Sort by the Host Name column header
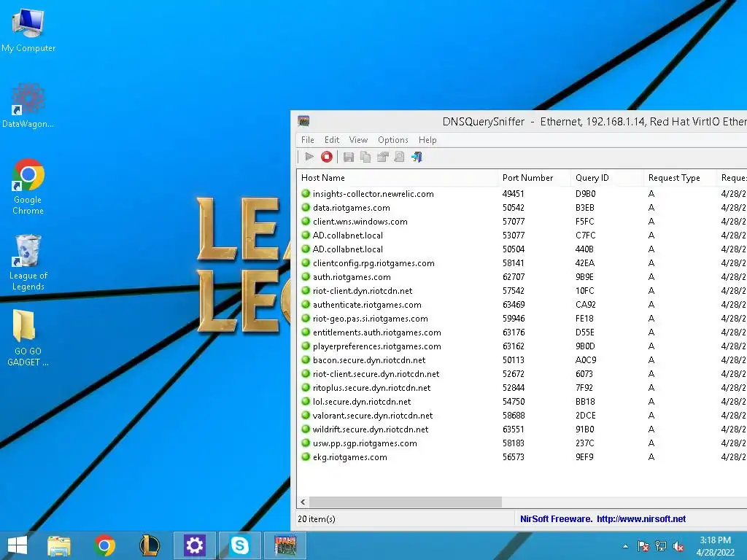747x560 pixels. (x=398, y=178)
